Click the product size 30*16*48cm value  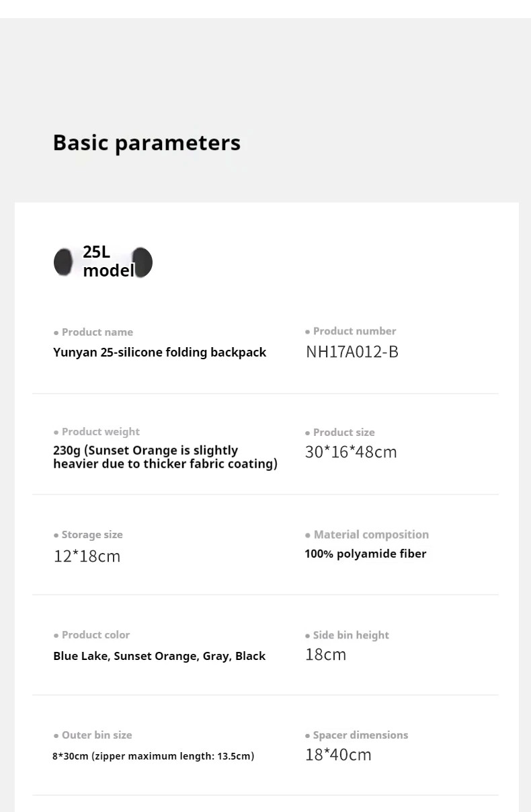[351, 452]
